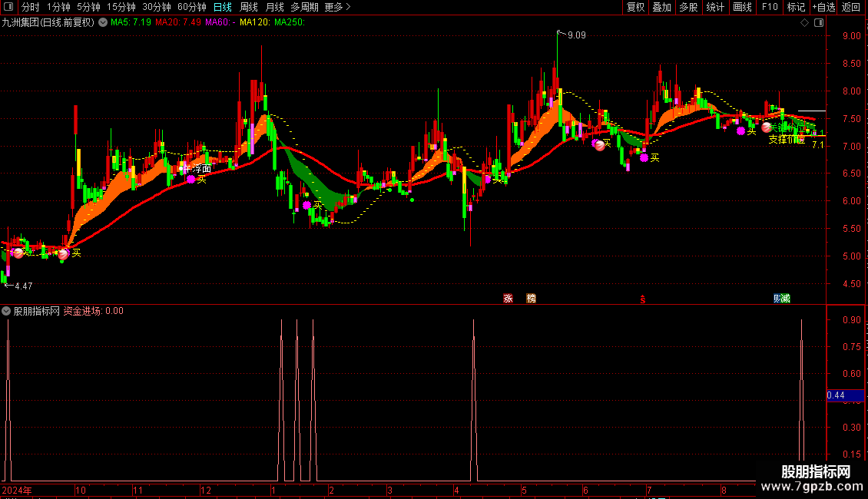Click the 九洲集团(日线.前复权) chart title

(48, 22)
